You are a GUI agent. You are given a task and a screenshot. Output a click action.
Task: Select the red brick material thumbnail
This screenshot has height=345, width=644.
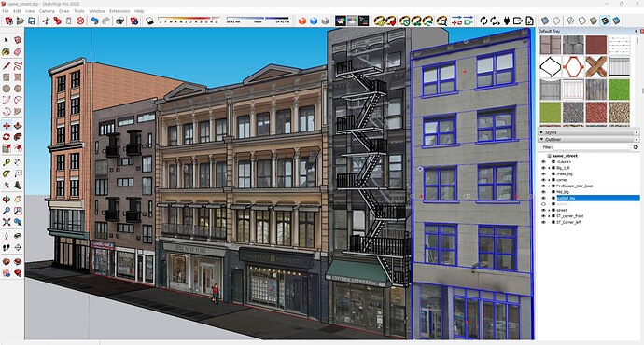tap(596, 45)
